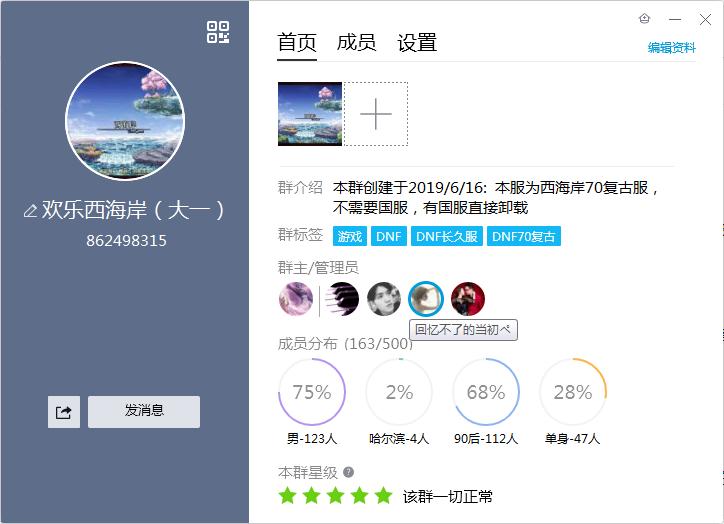
Task: Click the 单身-47人 label
Action: click(x=573, y=438)
